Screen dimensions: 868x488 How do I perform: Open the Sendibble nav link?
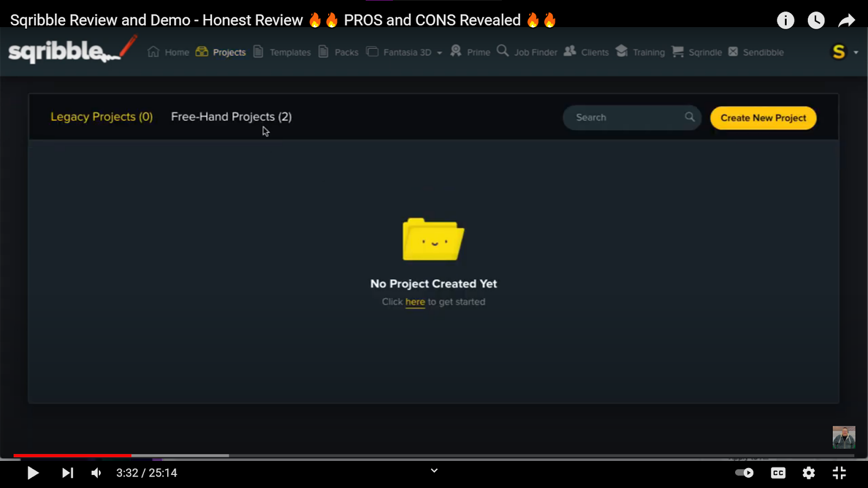pos(763,52)
